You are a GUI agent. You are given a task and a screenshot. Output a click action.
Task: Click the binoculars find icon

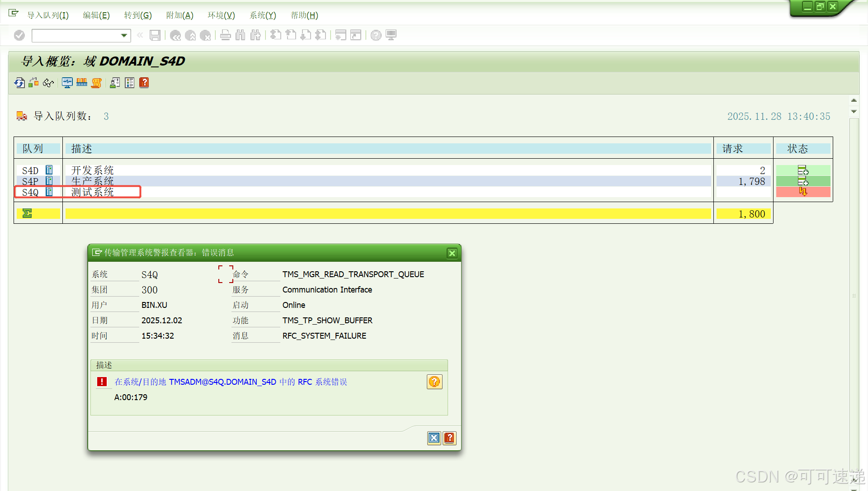coord(241,35)
